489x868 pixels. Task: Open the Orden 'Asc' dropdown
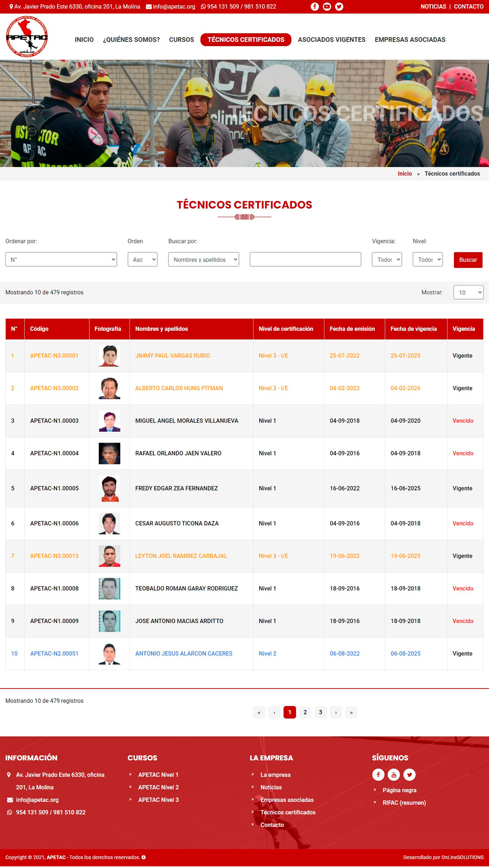coord(143,259)
